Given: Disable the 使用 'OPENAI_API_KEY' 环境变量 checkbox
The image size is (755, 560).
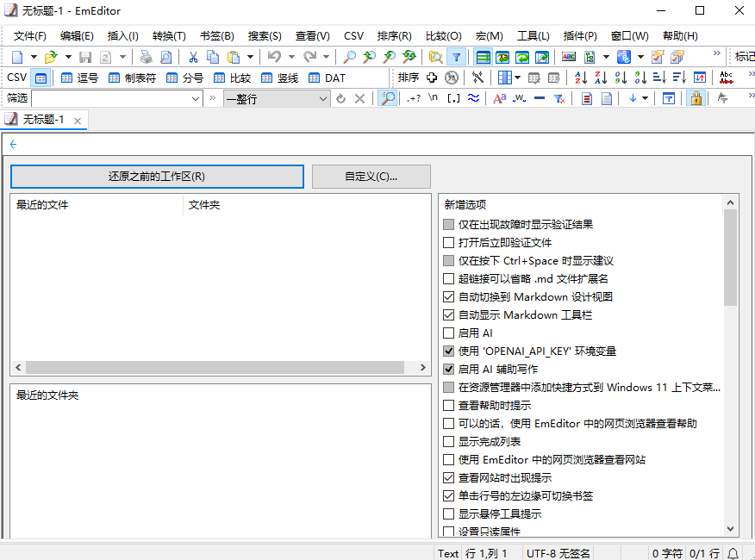Looking at the screenshot, I should [x=449, y=351].
